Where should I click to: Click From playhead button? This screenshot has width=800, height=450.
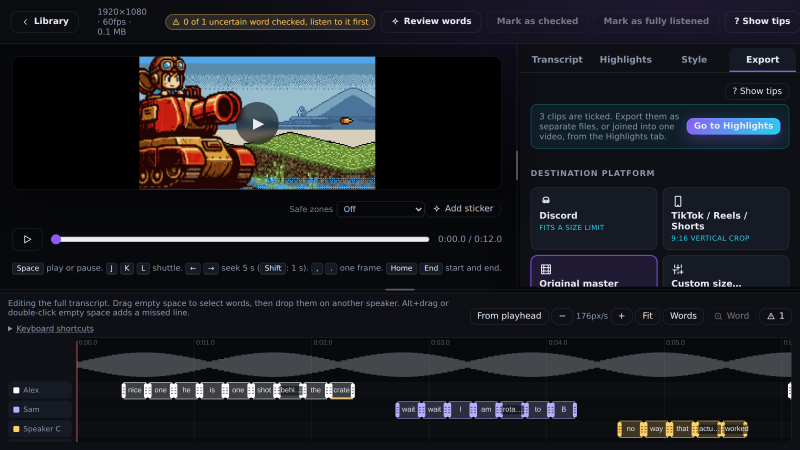[509, 316]
